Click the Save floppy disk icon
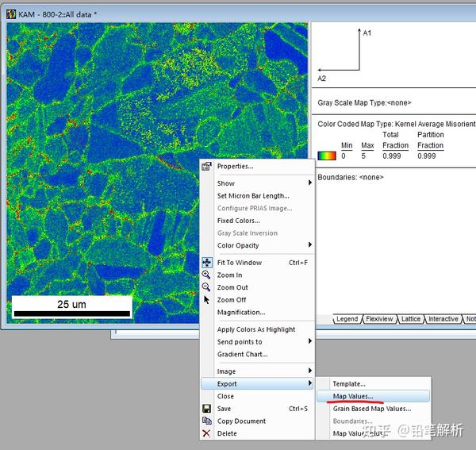 click(x=207, y=409)
